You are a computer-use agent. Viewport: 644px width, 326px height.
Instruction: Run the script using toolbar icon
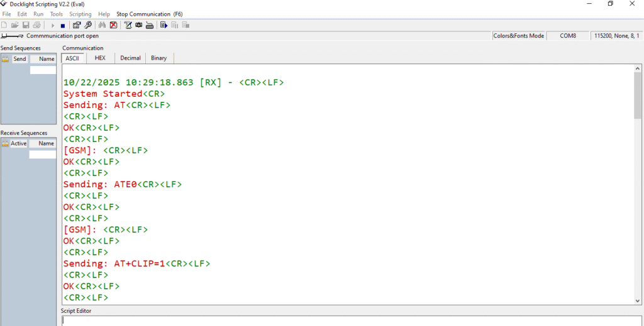164,25
